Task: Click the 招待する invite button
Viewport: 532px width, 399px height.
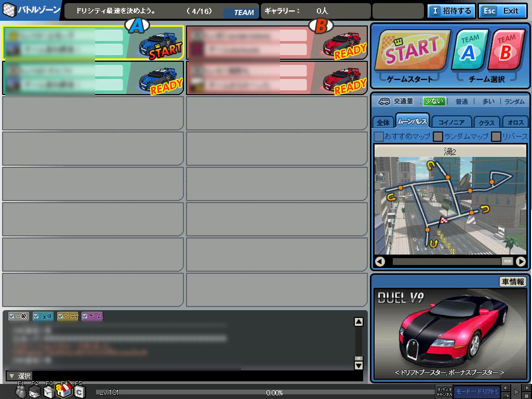Action: pyautogui.click(x=451, y=11)
